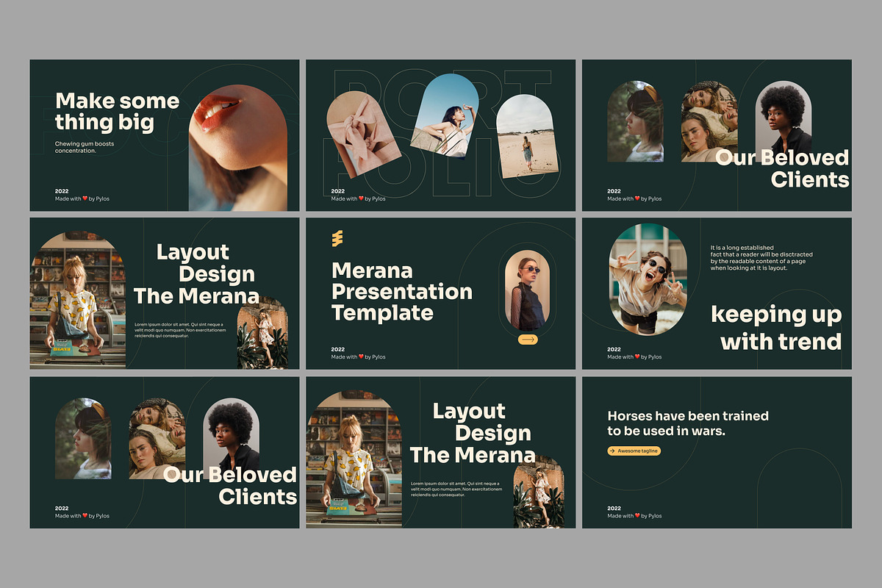This screenshot has height=588, width=882.
Task: Click the heading keeping up with trend
Action: click(776, 328)
